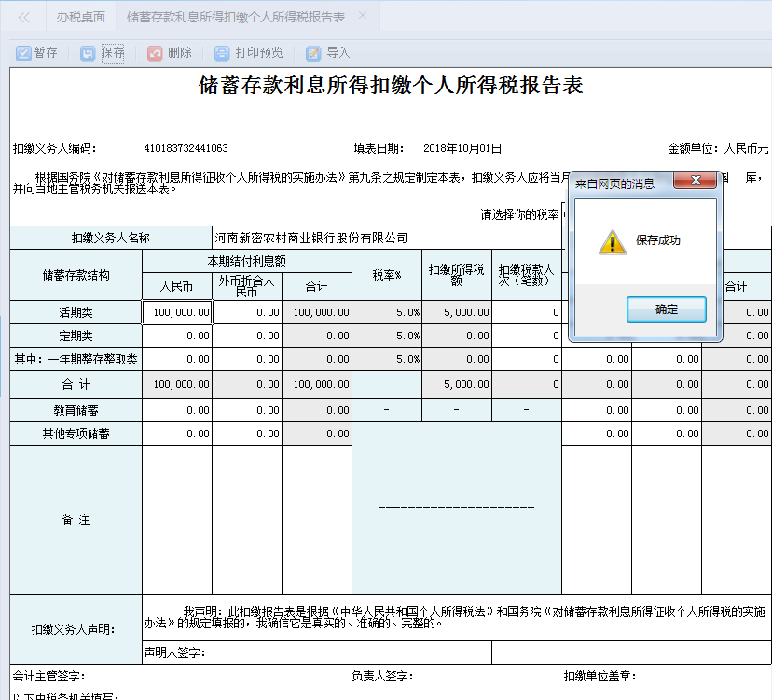Click the 暂存 (temporary save) toolbar icon
The image size is (772, 700).
[x=36, y=52]
